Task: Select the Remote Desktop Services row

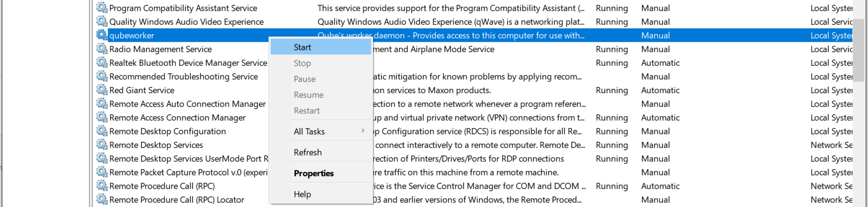Action: (156, 145)
